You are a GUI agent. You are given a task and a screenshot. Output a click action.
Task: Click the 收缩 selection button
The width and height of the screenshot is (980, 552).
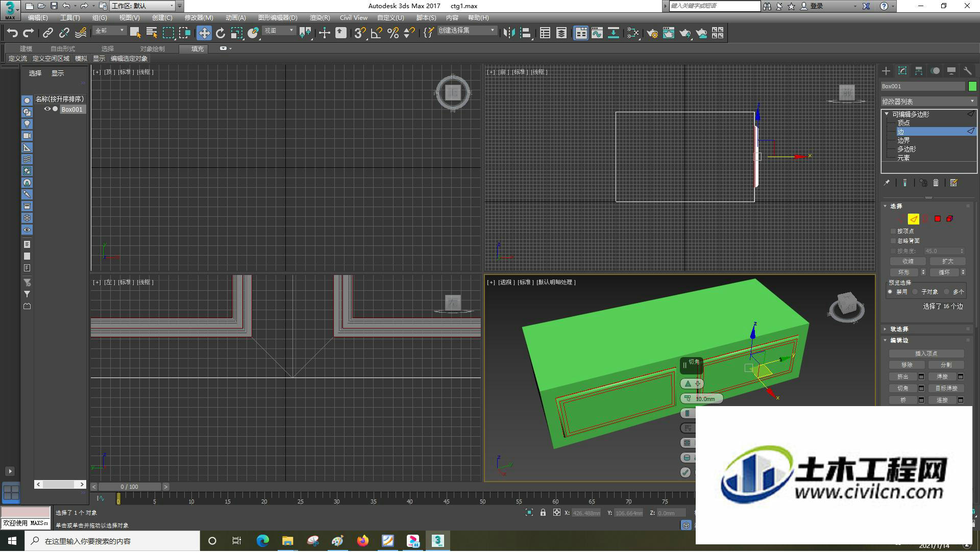coord(908,262)
